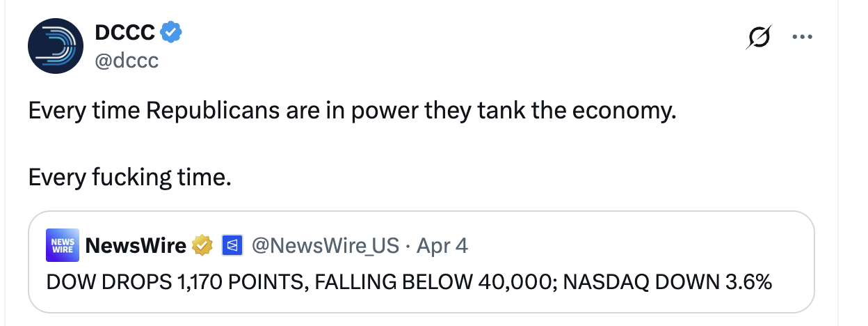Click the blue verified badge beside DCCC
The height and width of the screenshot is (326, 868).
[172, 31]
